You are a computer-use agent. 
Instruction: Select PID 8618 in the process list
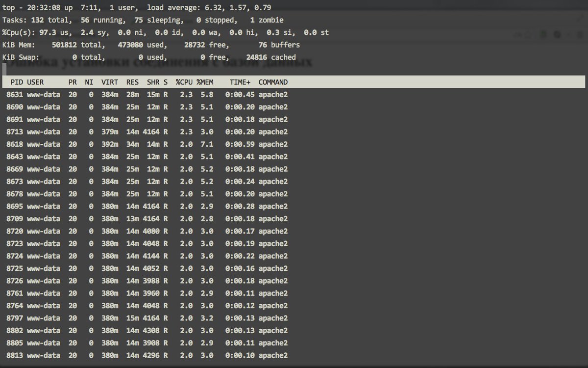click(15, 144)
